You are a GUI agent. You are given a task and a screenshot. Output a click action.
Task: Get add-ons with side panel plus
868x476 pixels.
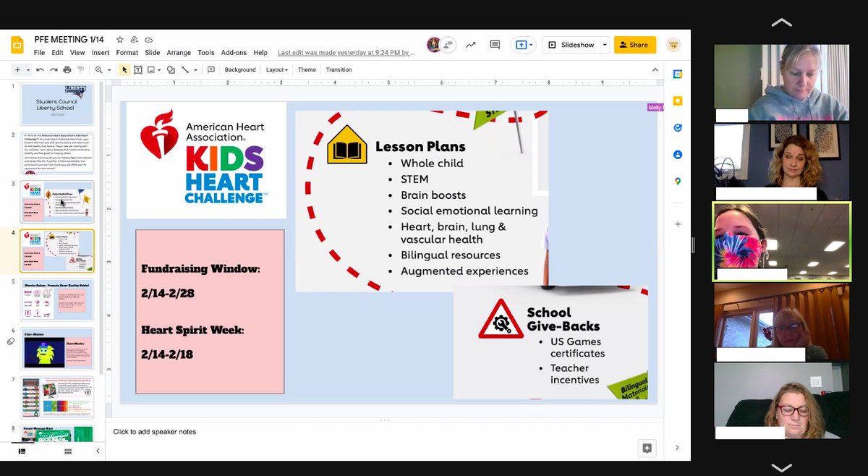coord(678,224)
